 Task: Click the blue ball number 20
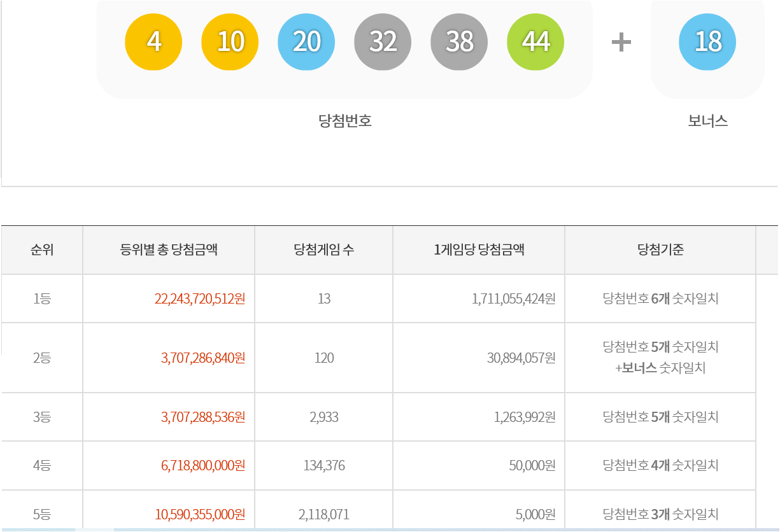(x=306, y=42)
